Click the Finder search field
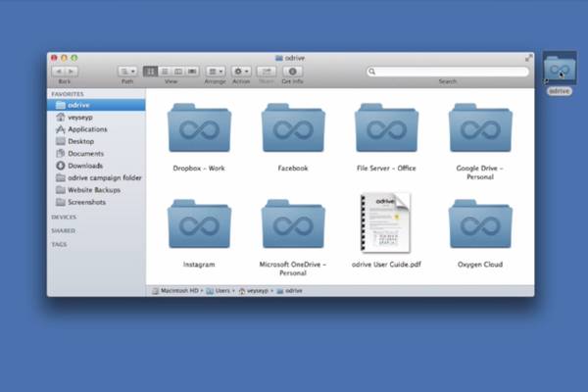588x392 pixels. point(447,72)
